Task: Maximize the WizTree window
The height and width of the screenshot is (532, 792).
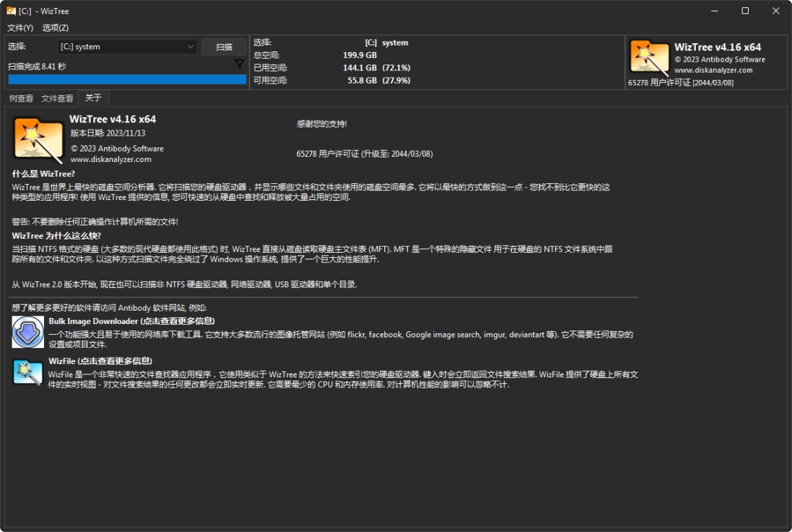Action: tap(745, 10)
